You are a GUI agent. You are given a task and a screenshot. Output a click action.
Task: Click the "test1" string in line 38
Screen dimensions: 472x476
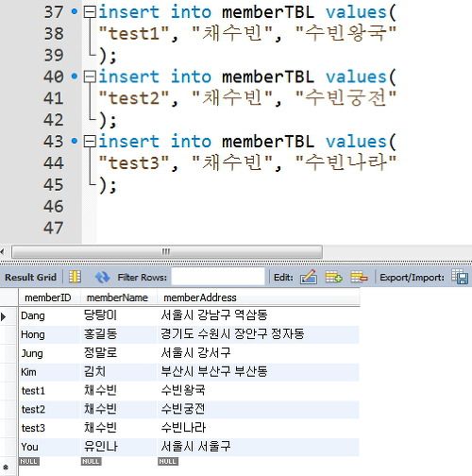(134, 33)
